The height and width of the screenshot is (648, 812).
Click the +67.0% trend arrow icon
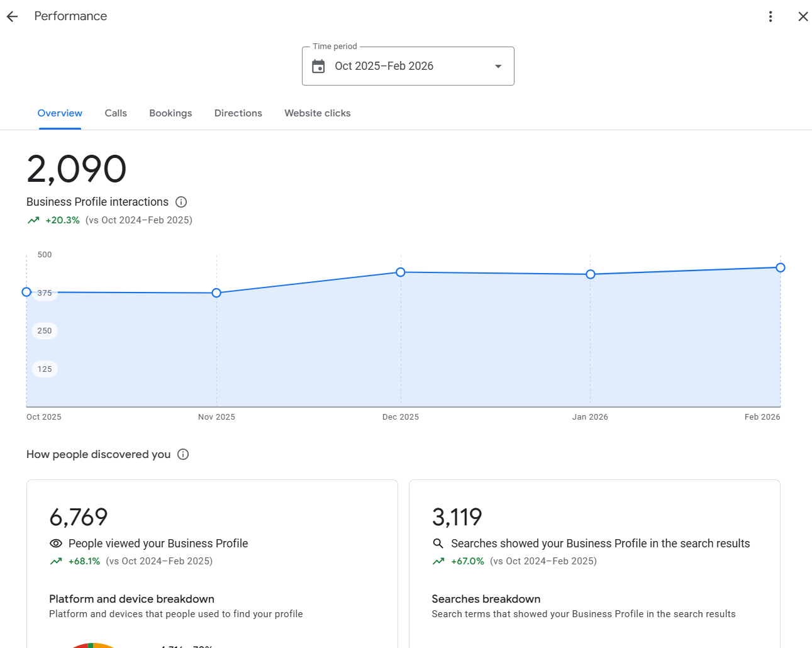[x=438, y=561]
